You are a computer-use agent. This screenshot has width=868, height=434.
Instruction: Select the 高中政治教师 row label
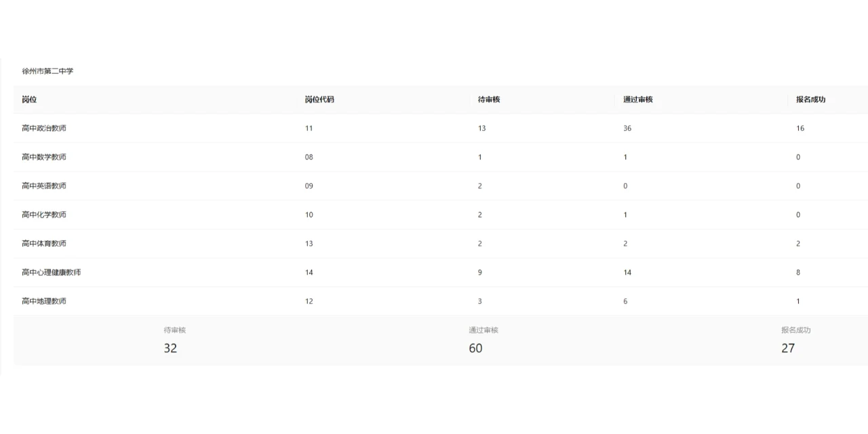pos(44,128)
